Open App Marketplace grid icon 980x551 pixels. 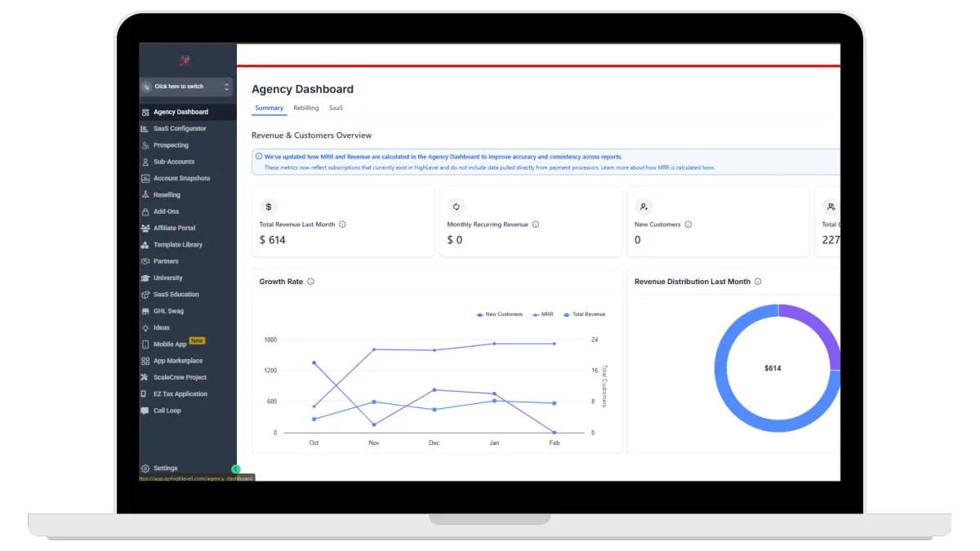(145, 361)
